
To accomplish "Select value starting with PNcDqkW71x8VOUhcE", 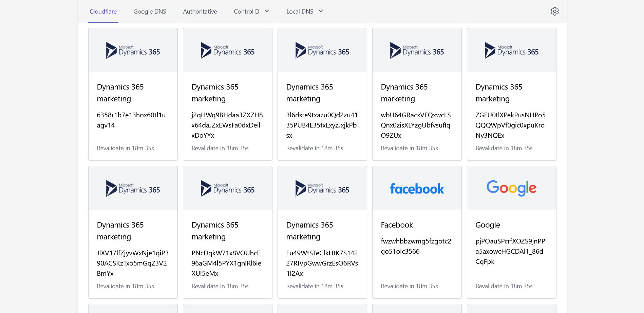I will pyautogui.click(x=226, y=263).
